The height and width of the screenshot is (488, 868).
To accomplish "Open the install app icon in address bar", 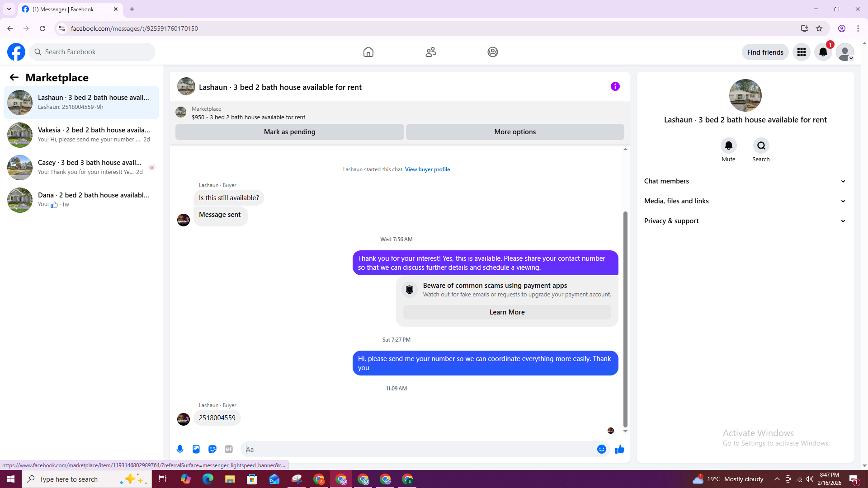I will (x=805, y=28).
